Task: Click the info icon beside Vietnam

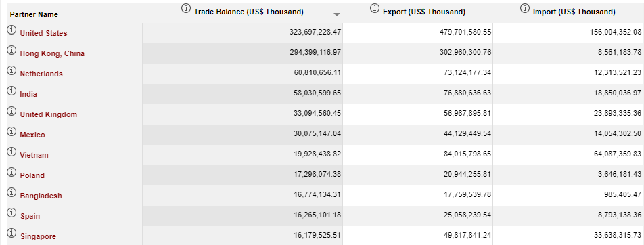Action: click(11, 152)
